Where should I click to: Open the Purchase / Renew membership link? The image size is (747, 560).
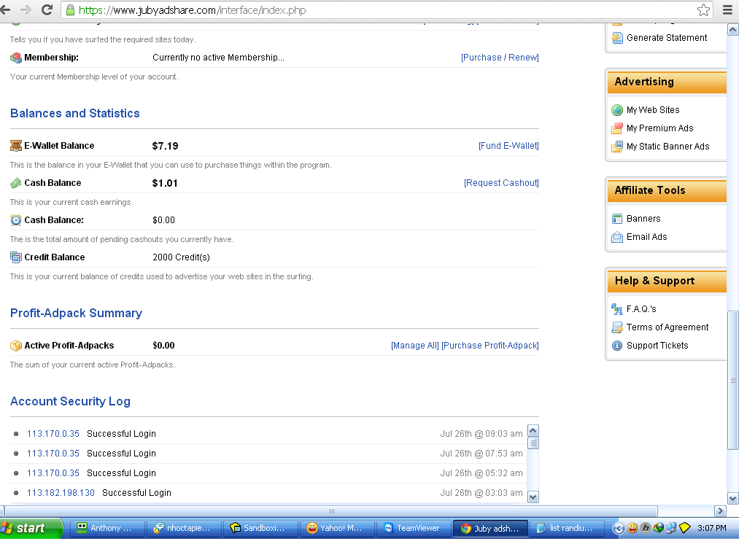500,58
